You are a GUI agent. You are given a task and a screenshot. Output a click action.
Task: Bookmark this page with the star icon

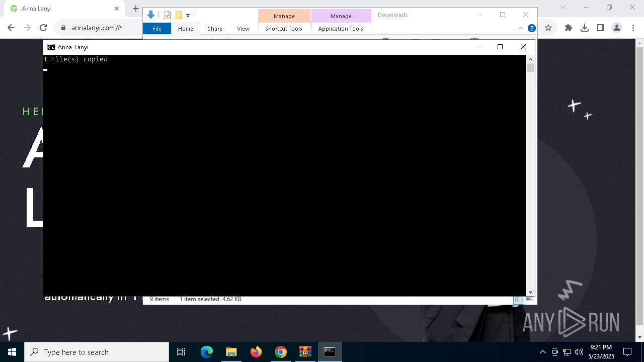(548, 28)
